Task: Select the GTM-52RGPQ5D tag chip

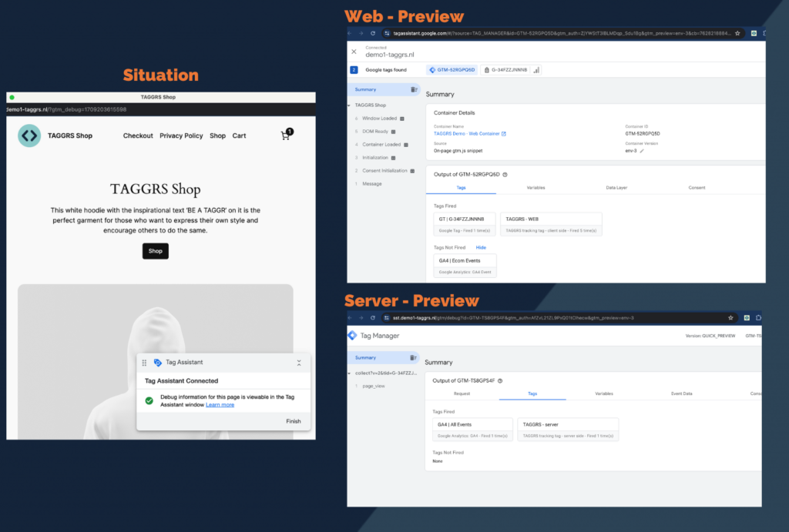Action: [x=452, y=70]
